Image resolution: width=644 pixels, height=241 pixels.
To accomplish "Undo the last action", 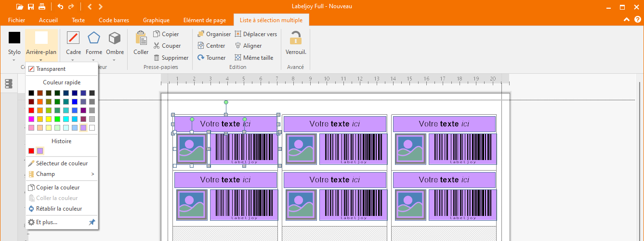I will click(60, 6).
